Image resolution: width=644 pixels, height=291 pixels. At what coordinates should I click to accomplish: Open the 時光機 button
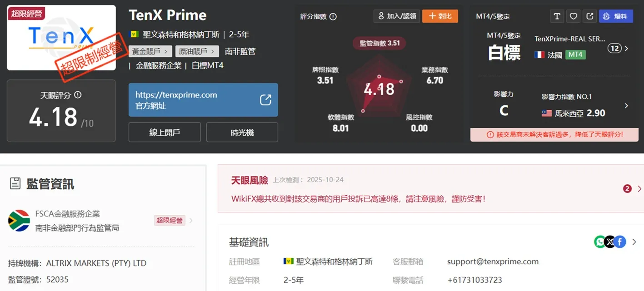coord(242,132)
